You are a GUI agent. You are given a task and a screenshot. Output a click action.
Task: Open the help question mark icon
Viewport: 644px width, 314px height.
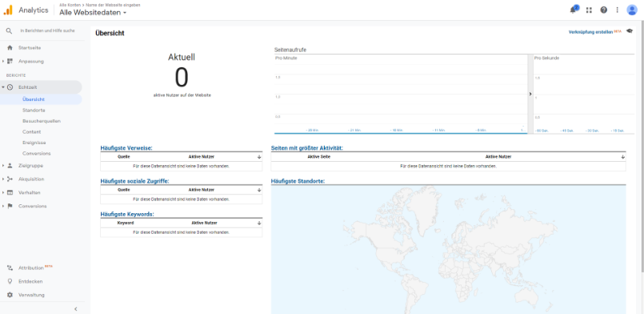[603, 10]
